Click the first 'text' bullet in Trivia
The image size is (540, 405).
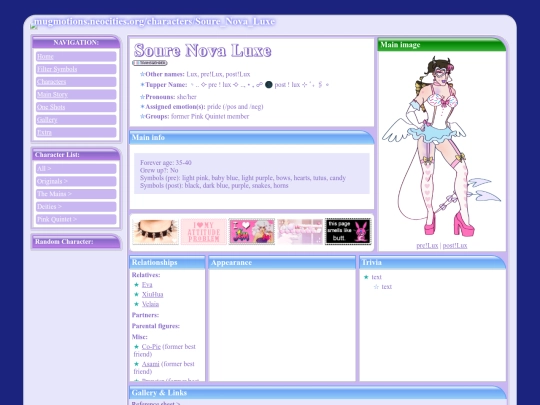pyautogui.click(x=376, y=277)
